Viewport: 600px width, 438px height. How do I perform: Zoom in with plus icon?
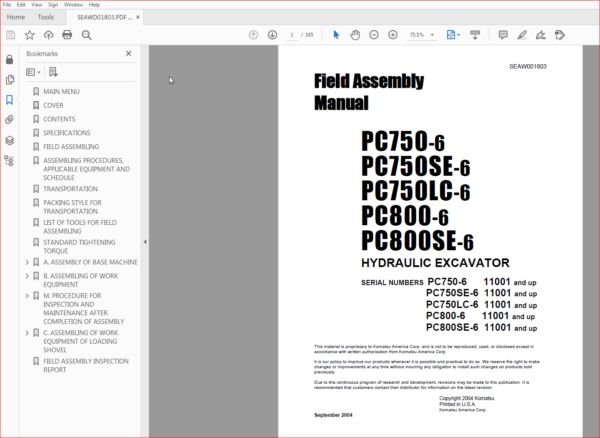pos(393,35)
